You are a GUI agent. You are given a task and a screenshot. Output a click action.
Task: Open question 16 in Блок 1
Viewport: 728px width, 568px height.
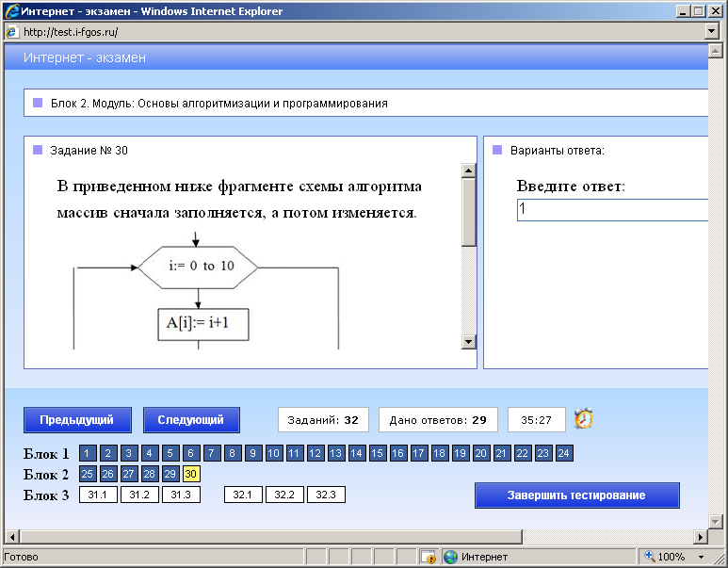397,453
